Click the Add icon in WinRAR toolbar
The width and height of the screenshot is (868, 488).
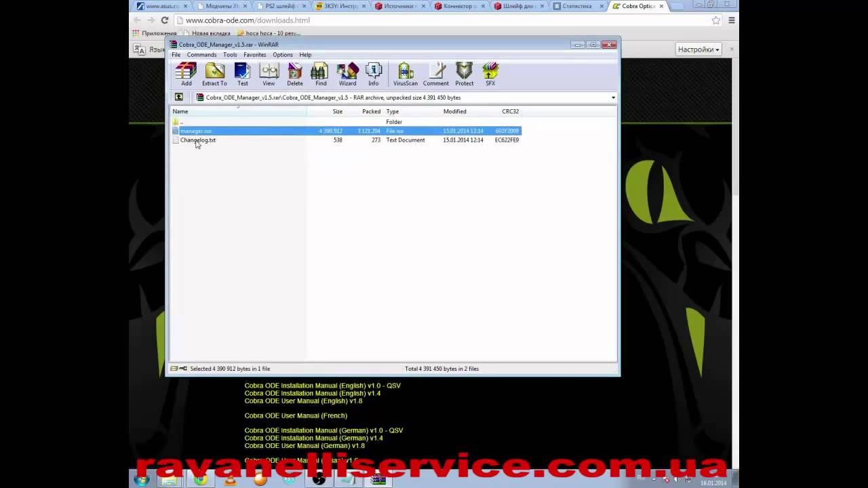[186, 75]
